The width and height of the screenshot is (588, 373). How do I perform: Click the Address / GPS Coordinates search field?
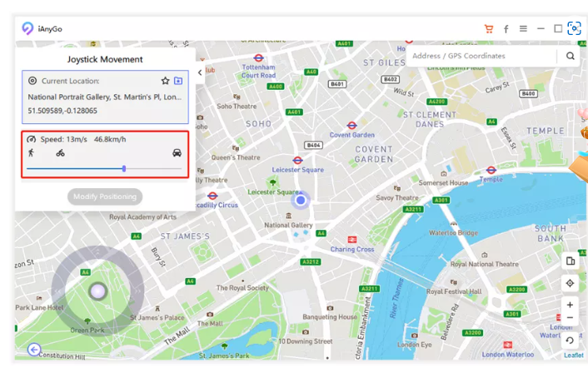pyautogui.click(x=482, y=56)
